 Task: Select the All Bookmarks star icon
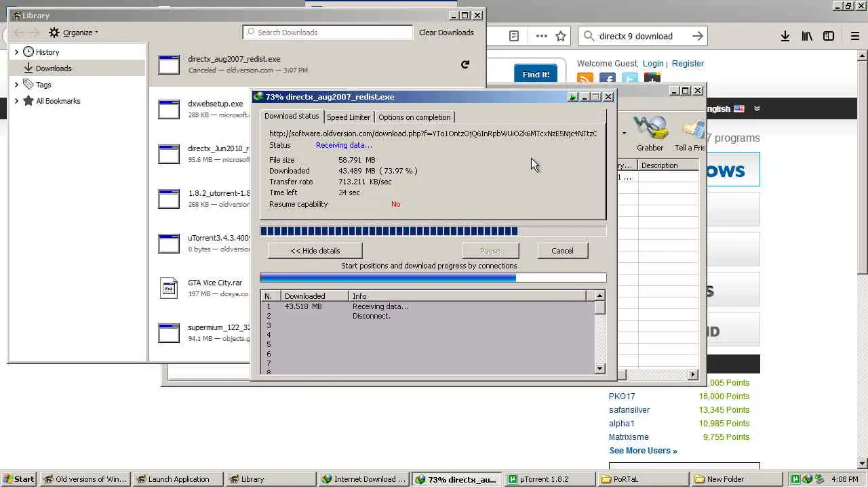[x=28, y=100]
